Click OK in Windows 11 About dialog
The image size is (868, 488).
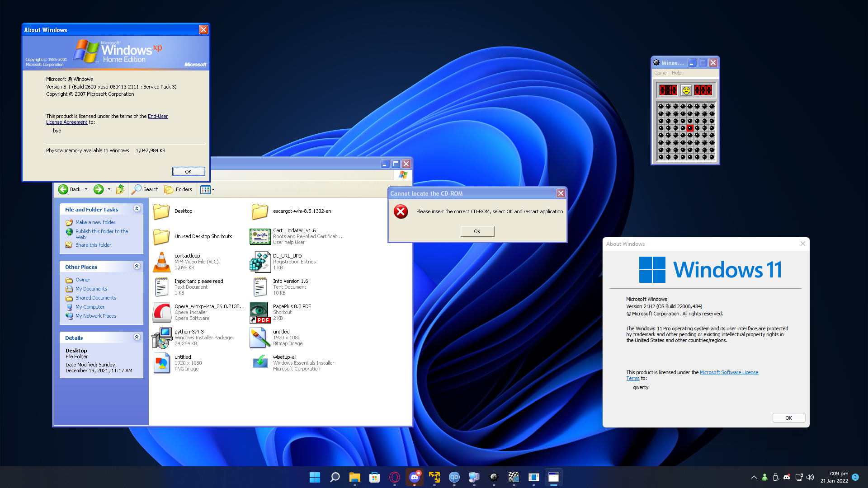click(x=789, y=418)
